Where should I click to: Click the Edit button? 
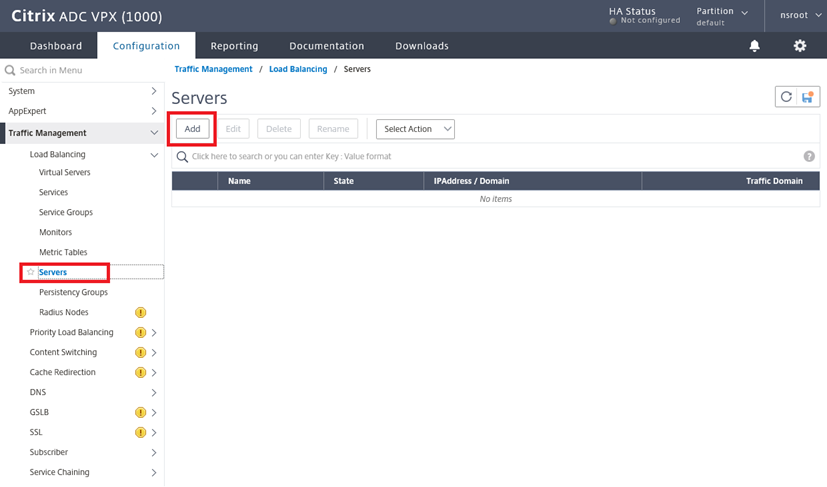click(233, 129)
